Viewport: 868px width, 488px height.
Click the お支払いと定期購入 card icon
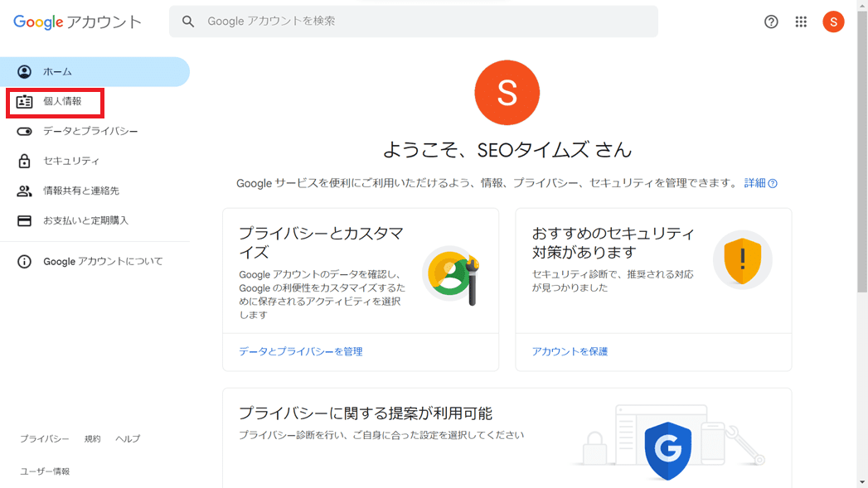coord(24,220)
